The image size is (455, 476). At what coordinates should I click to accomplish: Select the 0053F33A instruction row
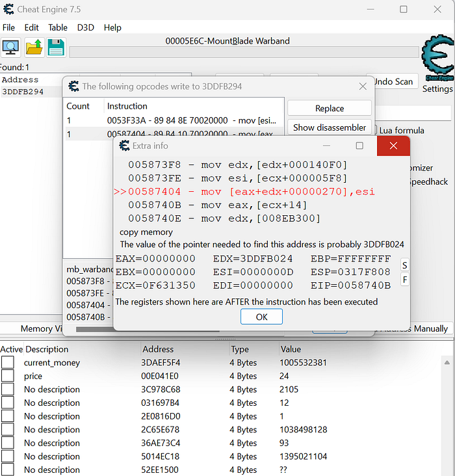point(175,120)
